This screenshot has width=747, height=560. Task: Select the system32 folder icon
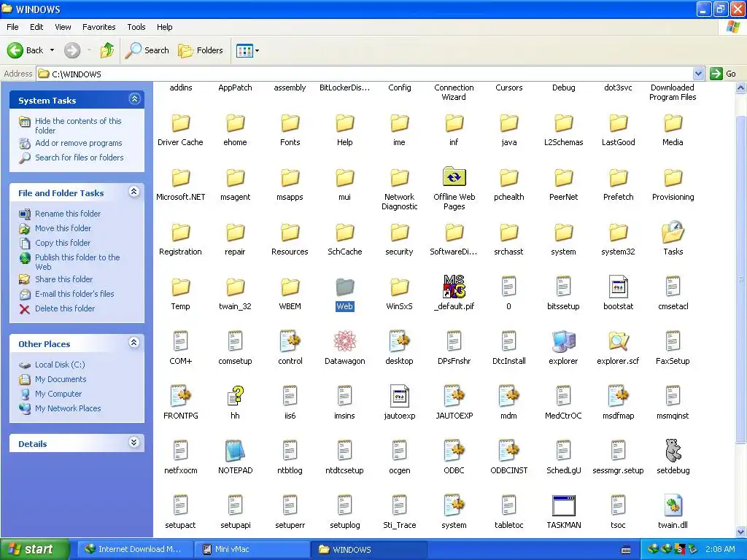click(x=618, y=232)
